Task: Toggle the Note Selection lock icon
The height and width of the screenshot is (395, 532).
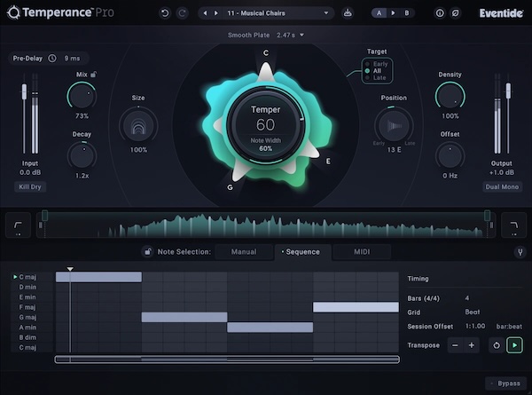Action: coord(147,252)
